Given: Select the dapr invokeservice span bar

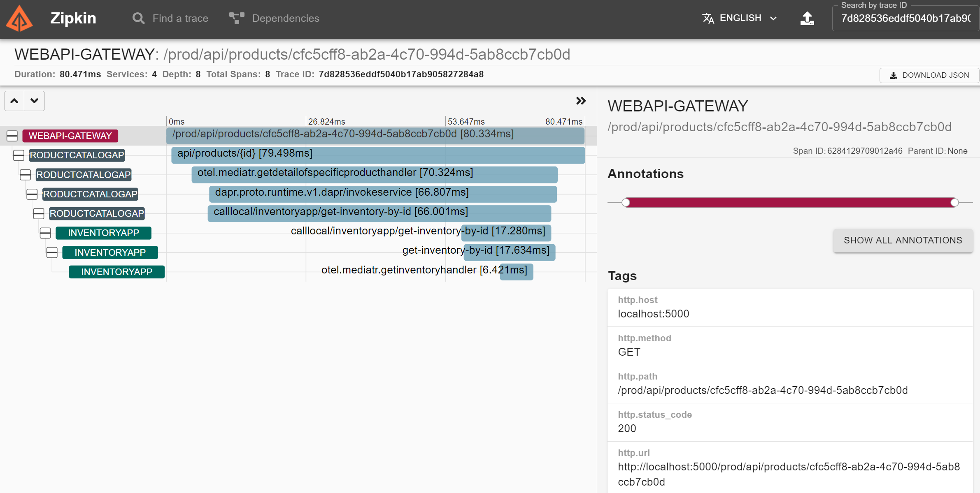Looking at the screenshot, I should (x=382, y=194).
